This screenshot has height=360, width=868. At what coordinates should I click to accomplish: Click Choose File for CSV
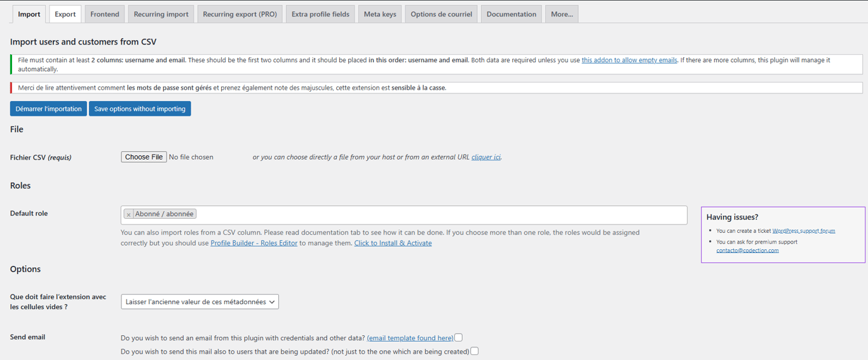click(144, 157)
